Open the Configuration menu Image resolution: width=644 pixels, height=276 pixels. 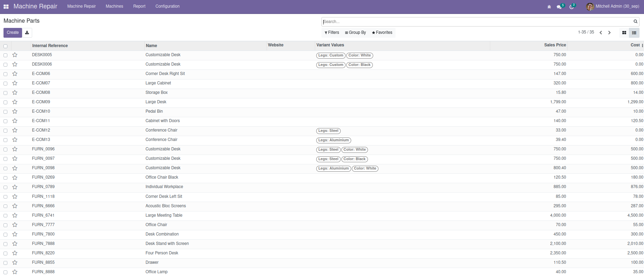pos(167,6)
